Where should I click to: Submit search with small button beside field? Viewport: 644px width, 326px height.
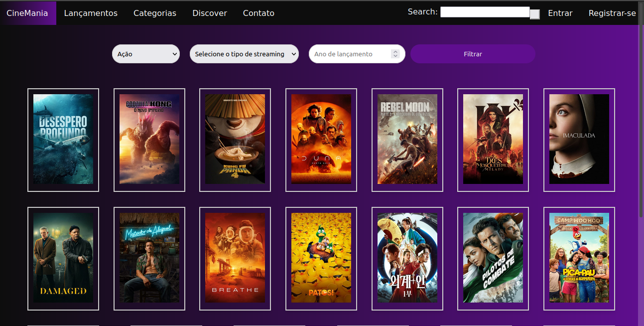pos(535,14)
